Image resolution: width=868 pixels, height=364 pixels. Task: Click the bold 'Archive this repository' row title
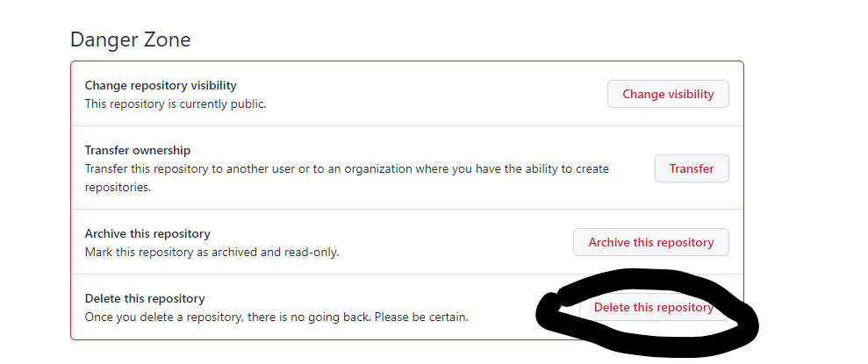pyautogui.click(x=147, y=233)
